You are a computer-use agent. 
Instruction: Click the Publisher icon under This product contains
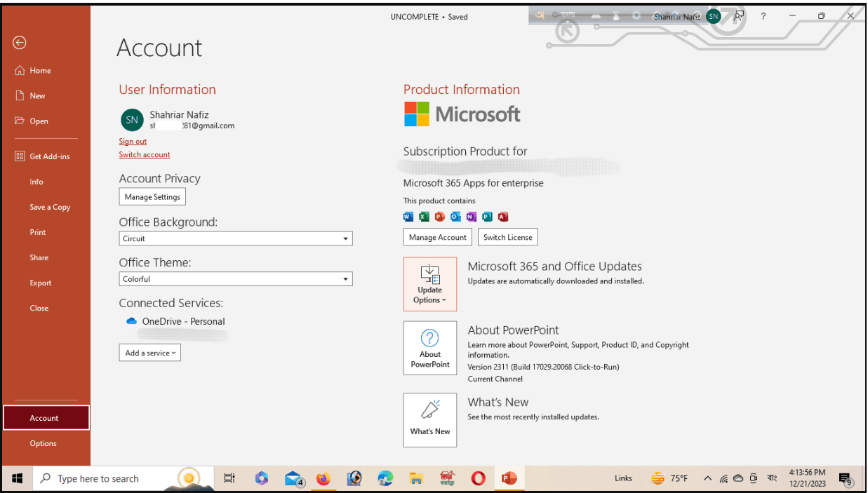click(x=487, y=217)
